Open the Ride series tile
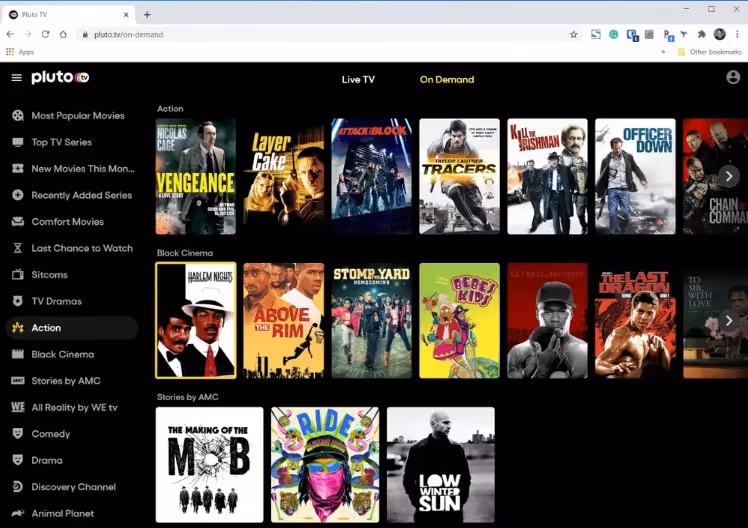Viewport: 748px width, 528px height. [x=325, y=465]
